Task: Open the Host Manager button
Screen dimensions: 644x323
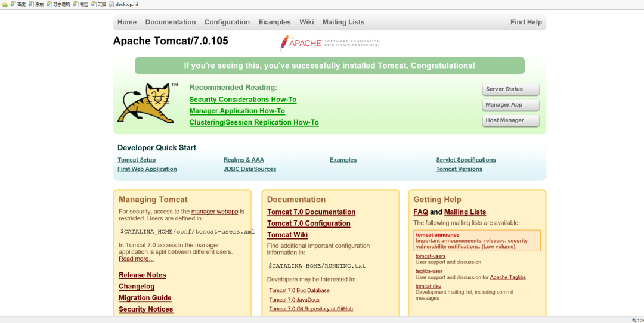Action: 510,120
